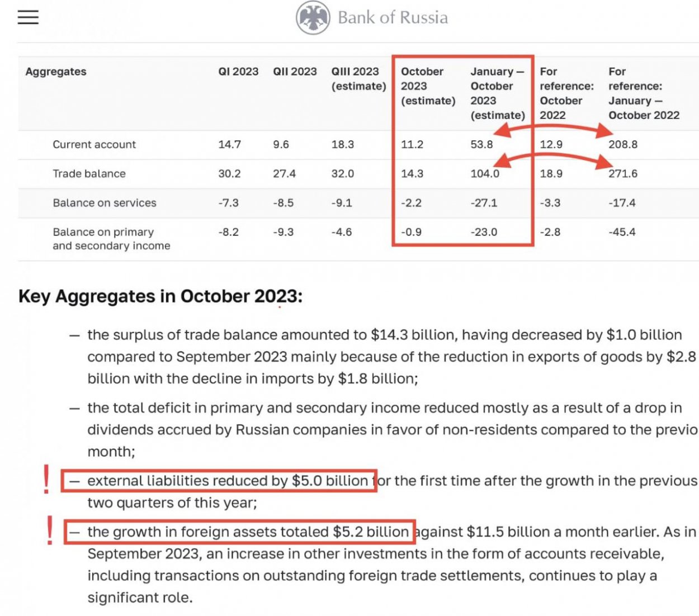The width and height of the screenshot is (699, 616).
Task: Select the QI 2023 column header
Action: 238,72
